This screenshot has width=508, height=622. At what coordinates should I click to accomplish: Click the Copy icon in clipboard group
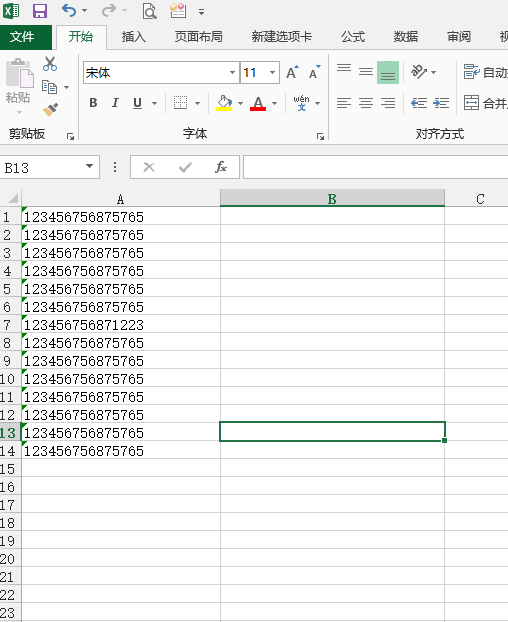pos(50,87)
